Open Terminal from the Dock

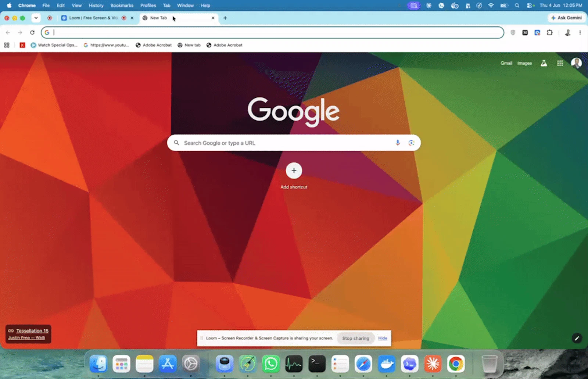(317, 364)
